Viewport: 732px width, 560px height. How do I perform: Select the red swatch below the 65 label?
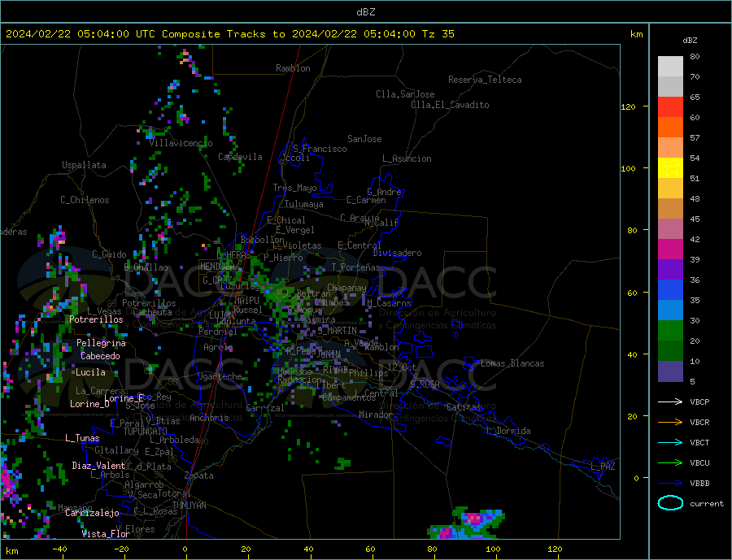click(670, 106)
